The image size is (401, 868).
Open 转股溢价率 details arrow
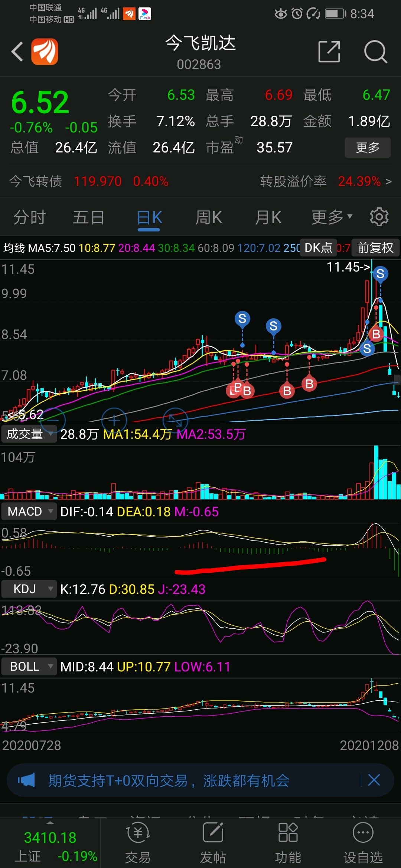tap(388, 181)
